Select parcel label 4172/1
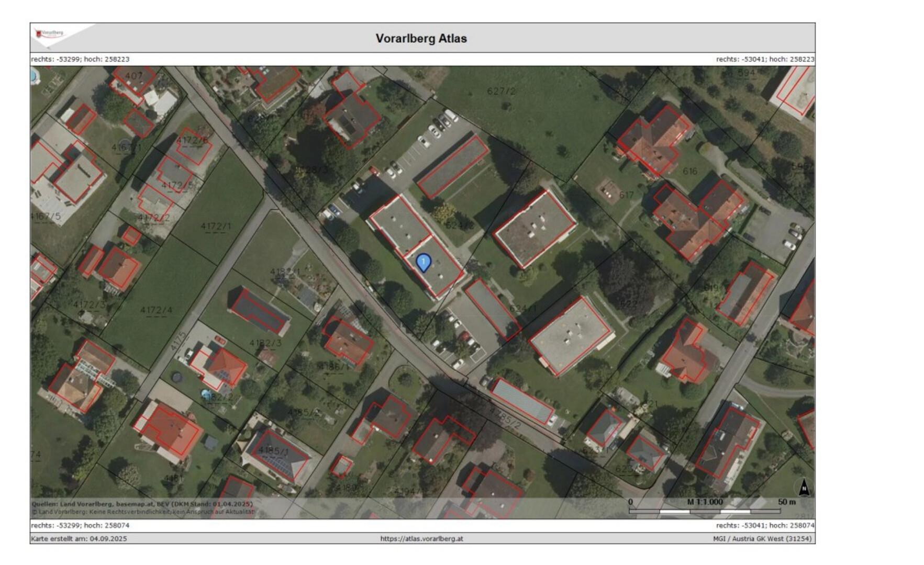The image size is (924, 565). 216,227
